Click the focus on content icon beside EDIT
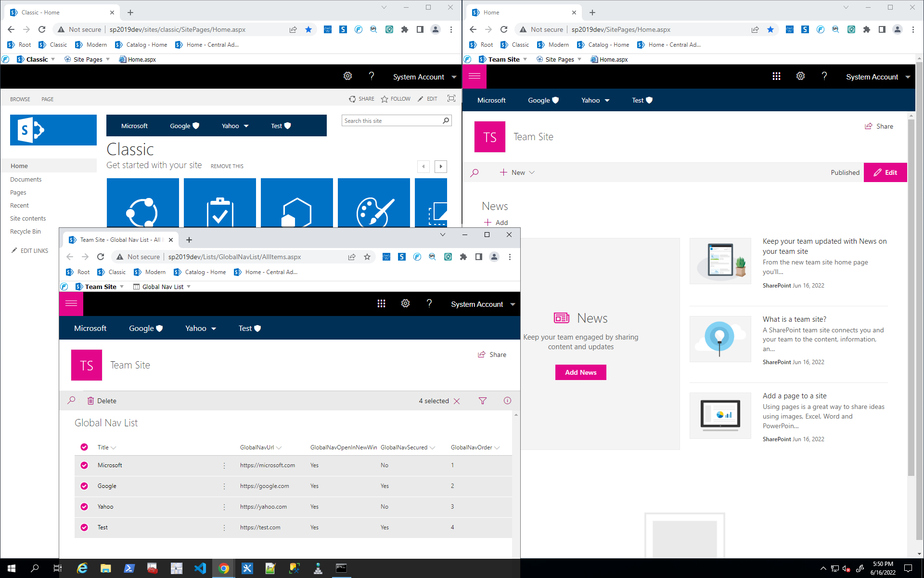Screen dimensions: 924x578 tap(451, 99)
